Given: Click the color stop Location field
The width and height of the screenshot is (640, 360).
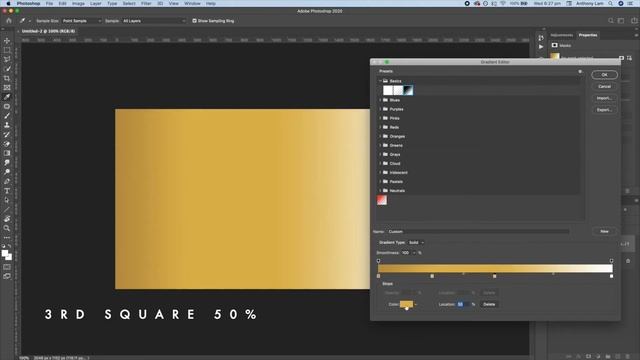Looking at the screenshot, I should click(x=462, y=304).
